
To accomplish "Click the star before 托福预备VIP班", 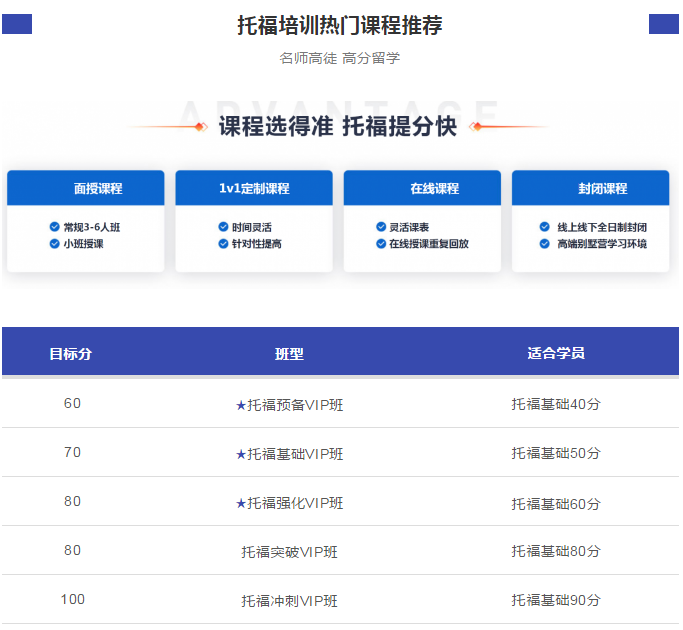I will tap(240, 405).
